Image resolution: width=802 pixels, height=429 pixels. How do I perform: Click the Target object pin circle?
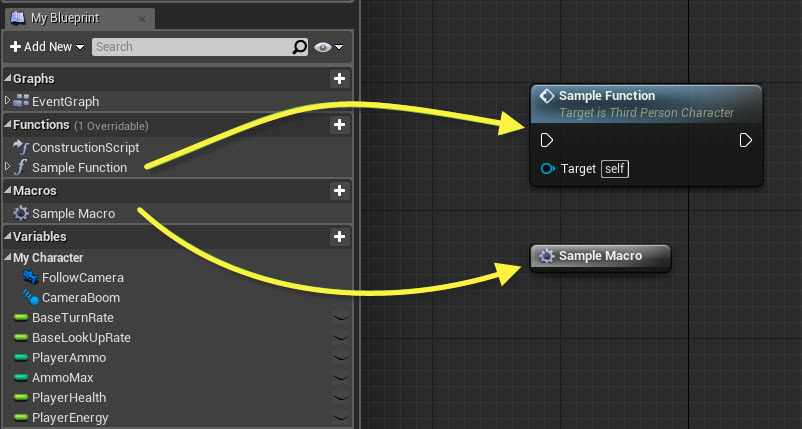coord(548,169)
